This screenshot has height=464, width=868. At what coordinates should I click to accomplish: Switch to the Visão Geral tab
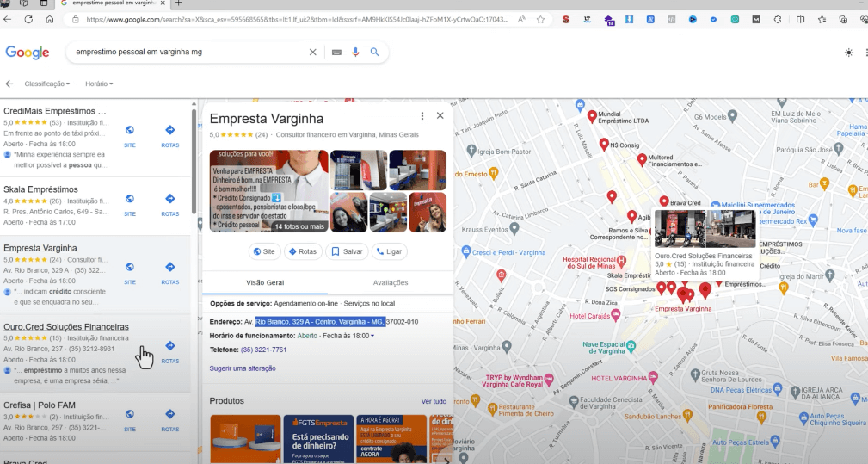[x=265, y=282]
